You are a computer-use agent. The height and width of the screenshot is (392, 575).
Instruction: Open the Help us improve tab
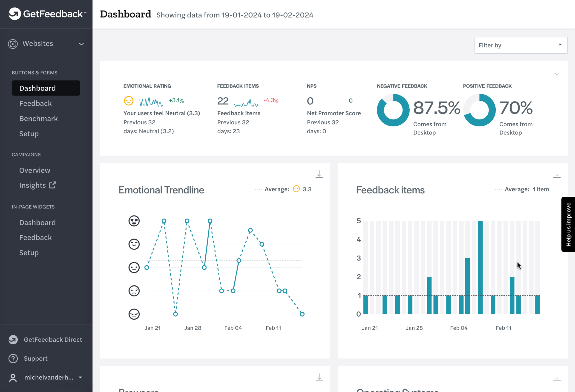click(x=568, y=224)
